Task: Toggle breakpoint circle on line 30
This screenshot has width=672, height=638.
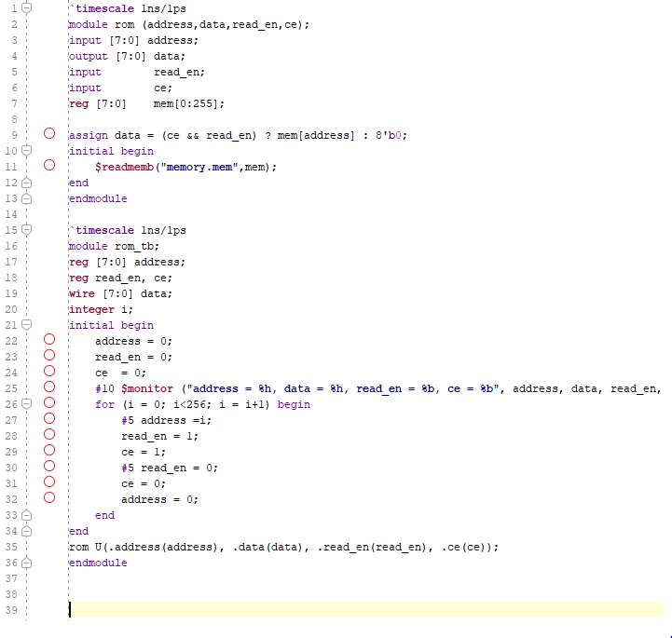Action: click(x=49, y=467)
